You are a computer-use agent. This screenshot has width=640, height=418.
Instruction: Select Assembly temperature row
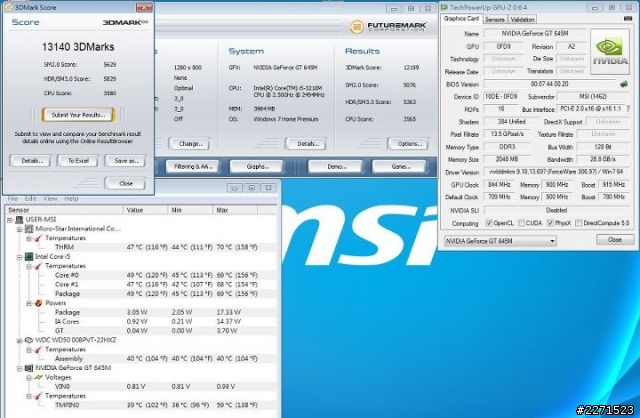click(141, 359)
